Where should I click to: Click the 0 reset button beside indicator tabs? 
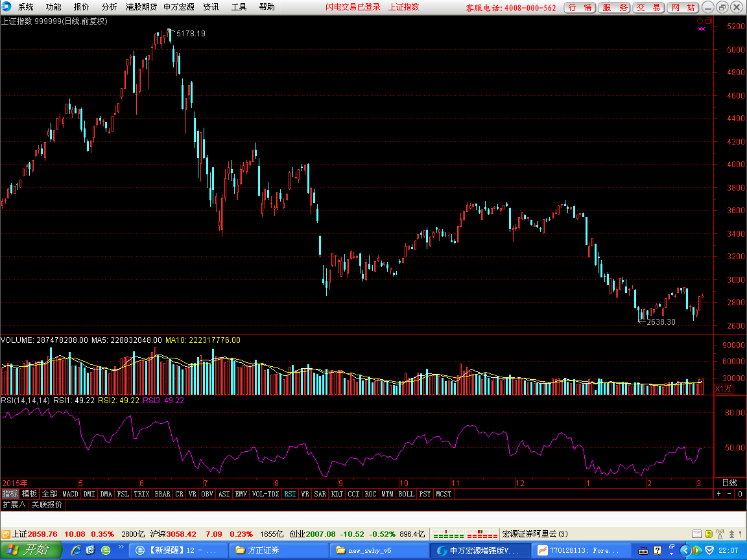(x=740, y=495)
